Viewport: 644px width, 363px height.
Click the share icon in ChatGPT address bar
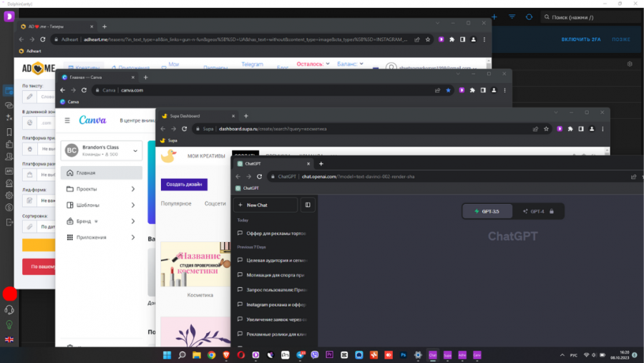(633, 176)
